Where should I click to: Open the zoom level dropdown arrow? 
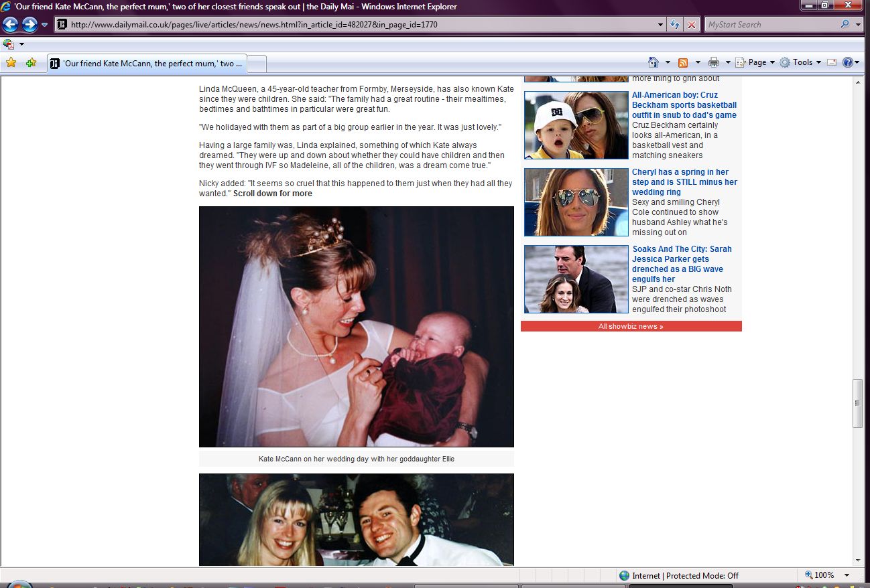point(847,575)
